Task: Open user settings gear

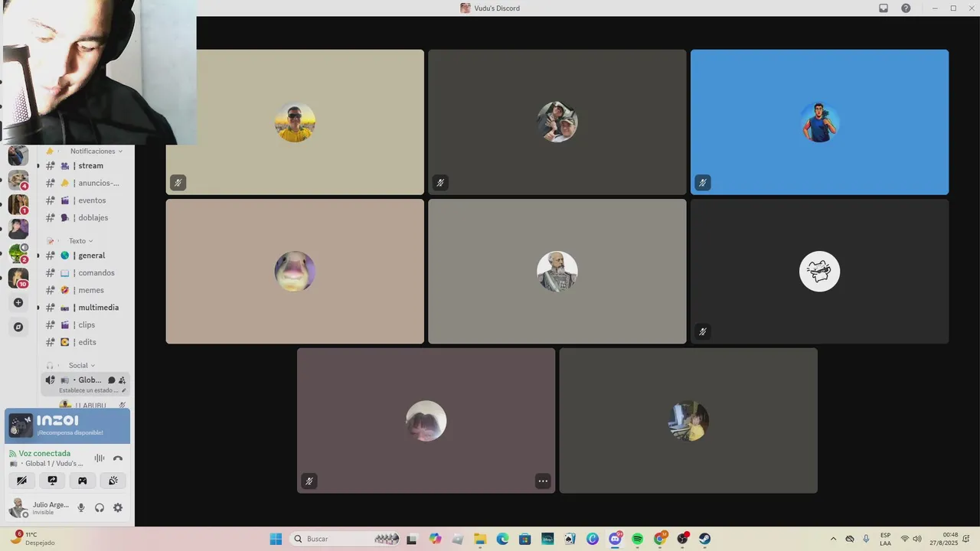Action: [118, 507]
